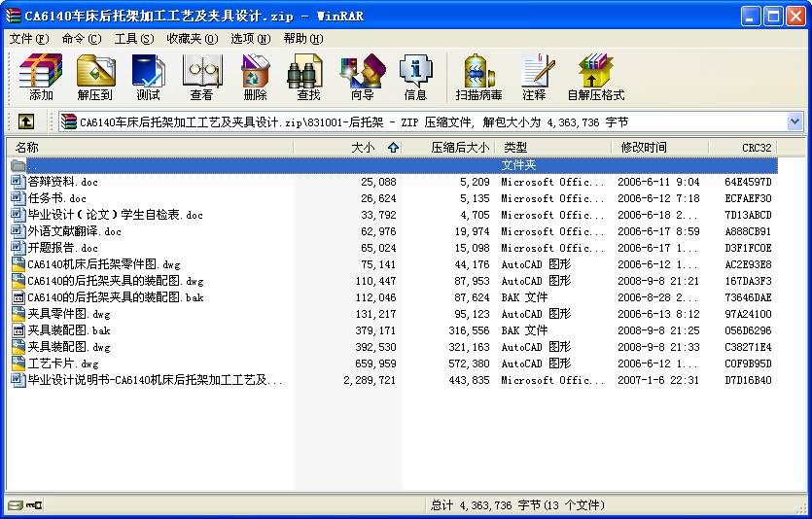Viewport: 812px width, 519px height.
Task: Maximize the WinRAR window
Action: pyautogui.click(x=773, y=16)
